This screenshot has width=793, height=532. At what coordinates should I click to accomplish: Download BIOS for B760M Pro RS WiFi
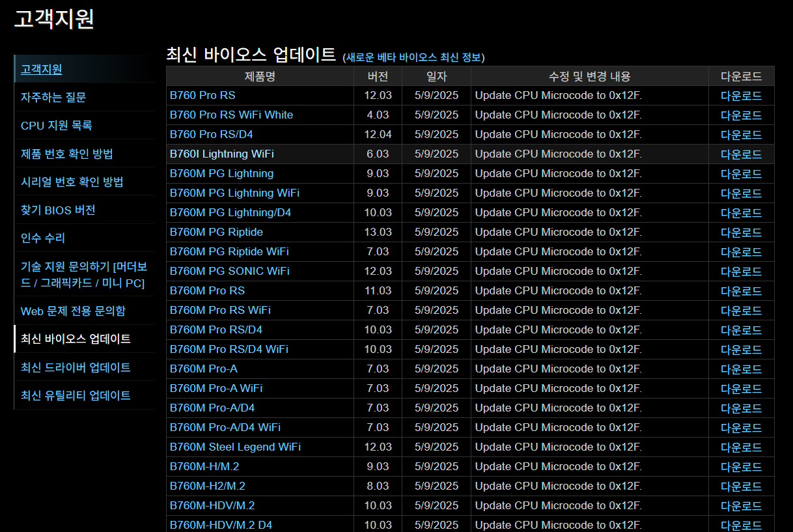pyautogui.click(x=741, y=311)
